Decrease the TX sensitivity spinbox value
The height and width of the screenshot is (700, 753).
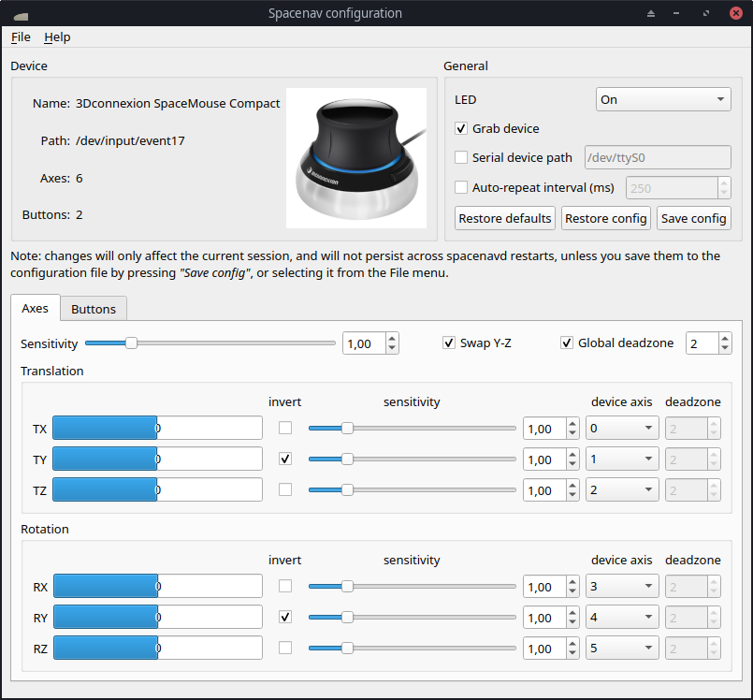572,434
